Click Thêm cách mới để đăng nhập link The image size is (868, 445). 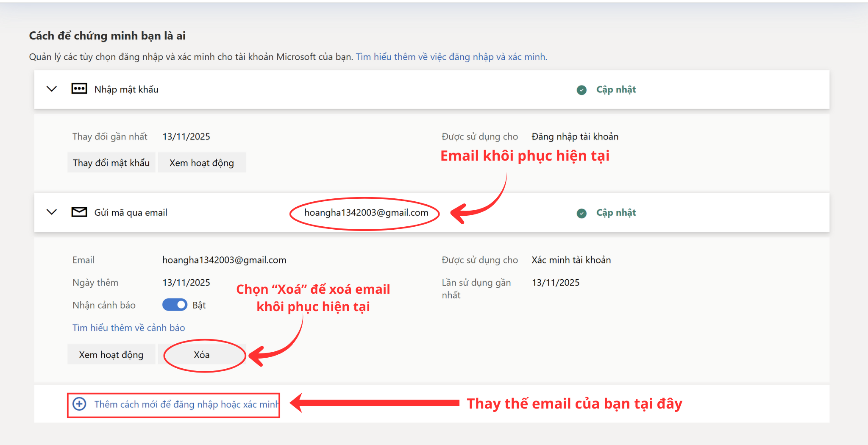[186, 404]
